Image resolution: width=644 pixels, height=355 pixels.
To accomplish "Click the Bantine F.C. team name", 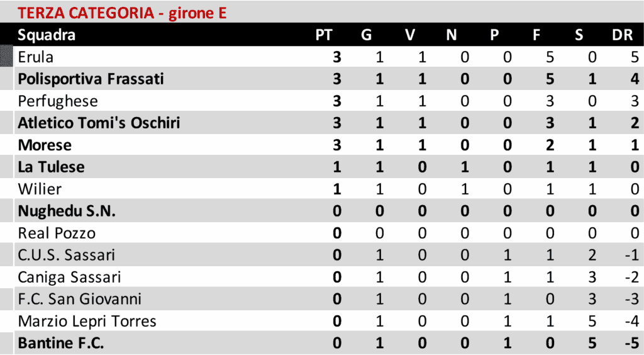I will pyautogui.click(x=61, y=344).
